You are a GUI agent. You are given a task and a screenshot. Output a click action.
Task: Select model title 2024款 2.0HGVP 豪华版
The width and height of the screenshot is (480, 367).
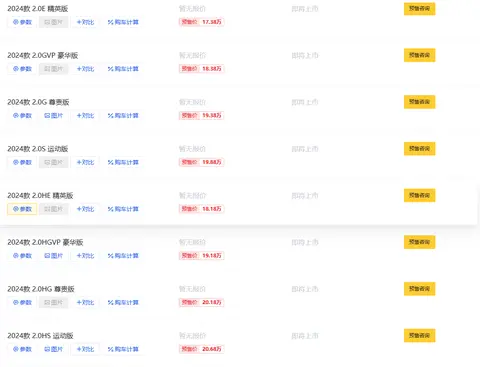tap(45, 242)
